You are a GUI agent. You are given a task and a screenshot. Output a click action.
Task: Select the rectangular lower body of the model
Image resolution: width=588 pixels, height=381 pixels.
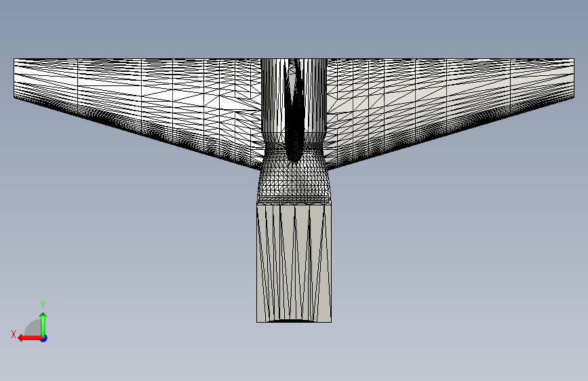pos(294,262)
